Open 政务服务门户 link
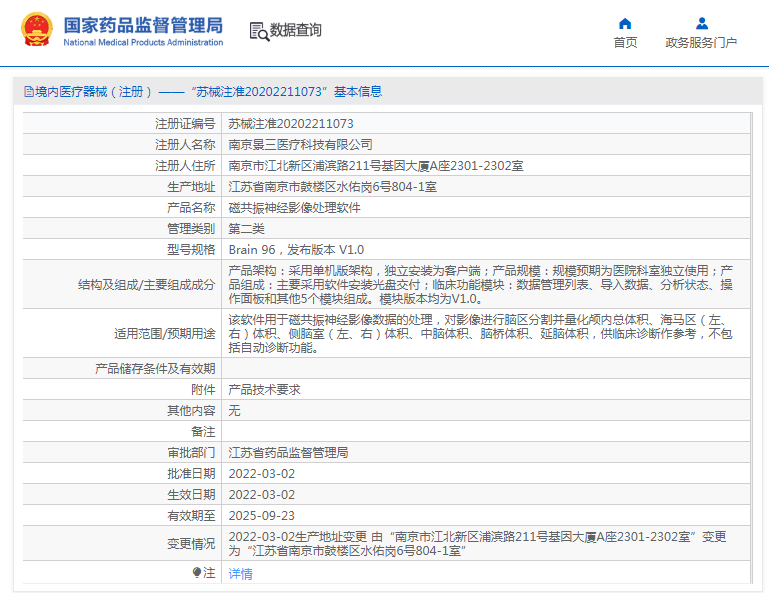Viewport: 769px width, 593px height. pyautogui.click(x=701, y=43)
